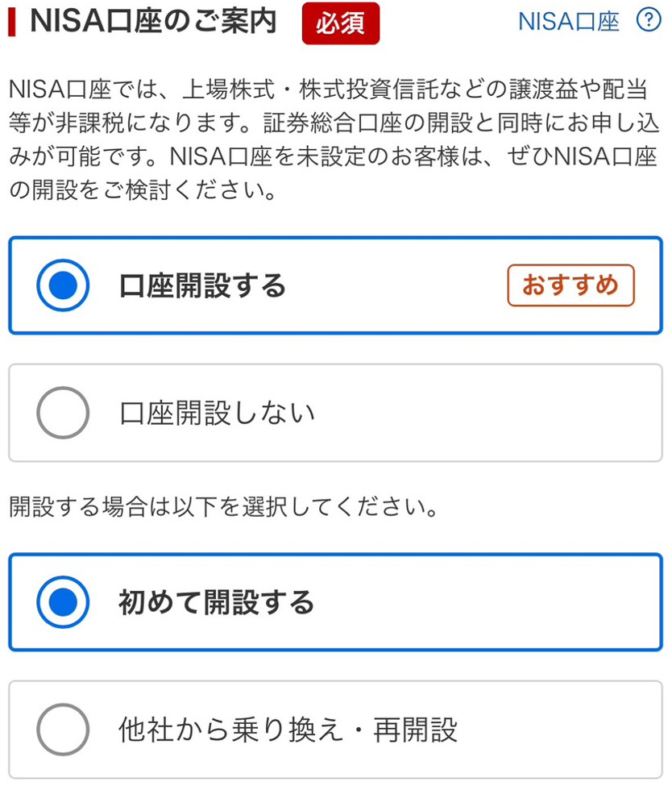Viewport: 672px width, 786px height.
Task: Select the 初めて開設する radio circle
Action: click(x=63, y=602)
